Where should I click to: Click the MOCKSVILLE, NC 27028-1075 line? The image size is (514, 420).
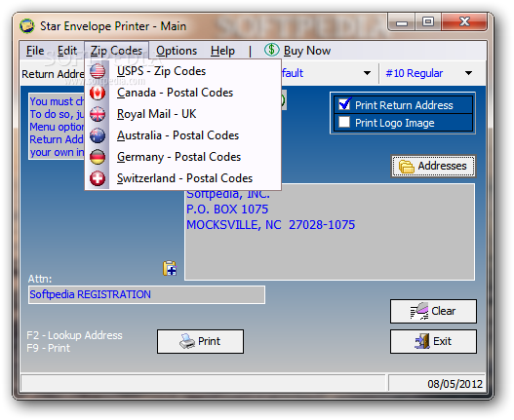pyautogui.click(x=270, y=225)
